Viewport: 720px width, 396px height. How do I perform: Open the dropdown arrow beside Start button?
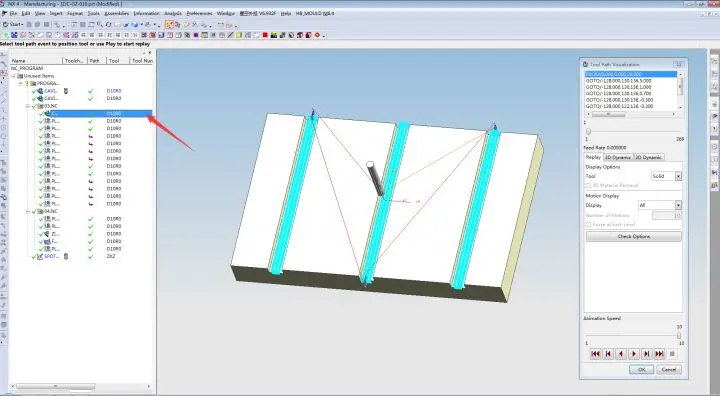(x=22, y=25)
